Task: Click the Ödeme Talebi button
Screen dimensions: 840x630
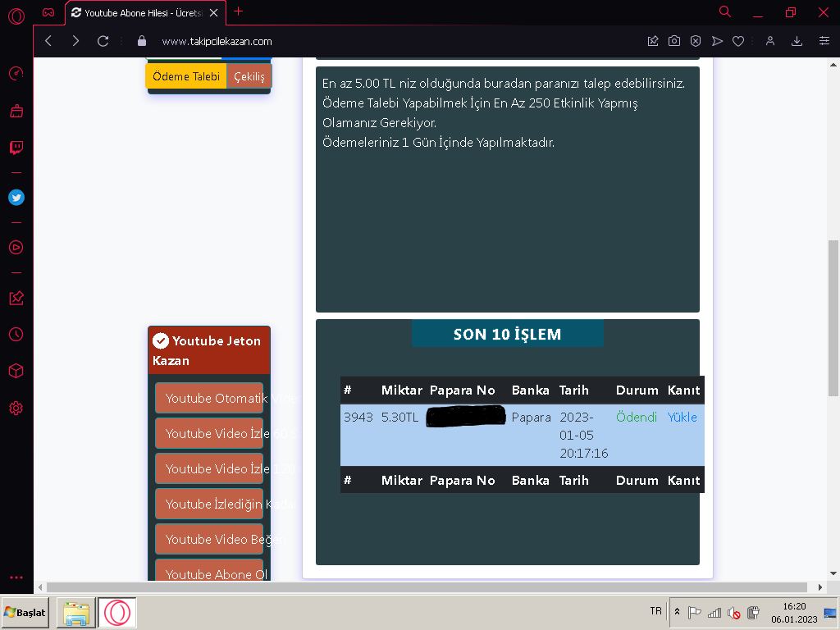Action: 186,76
